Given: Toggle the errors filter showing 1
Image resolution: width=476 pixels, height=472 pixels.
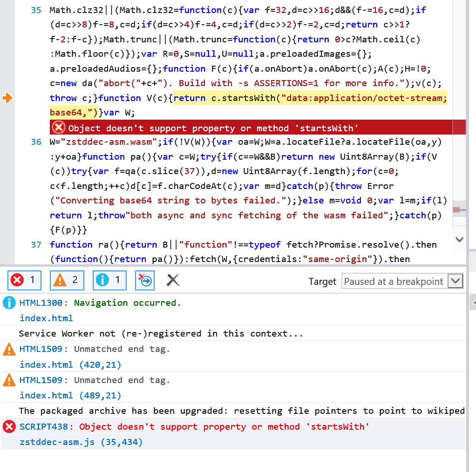Looking at the screenshot, I should pos(24,280).
